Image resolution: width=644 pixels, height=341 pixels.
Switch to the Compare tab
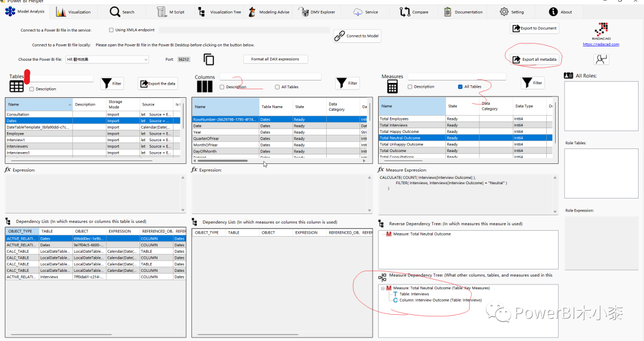pos(414,12)
